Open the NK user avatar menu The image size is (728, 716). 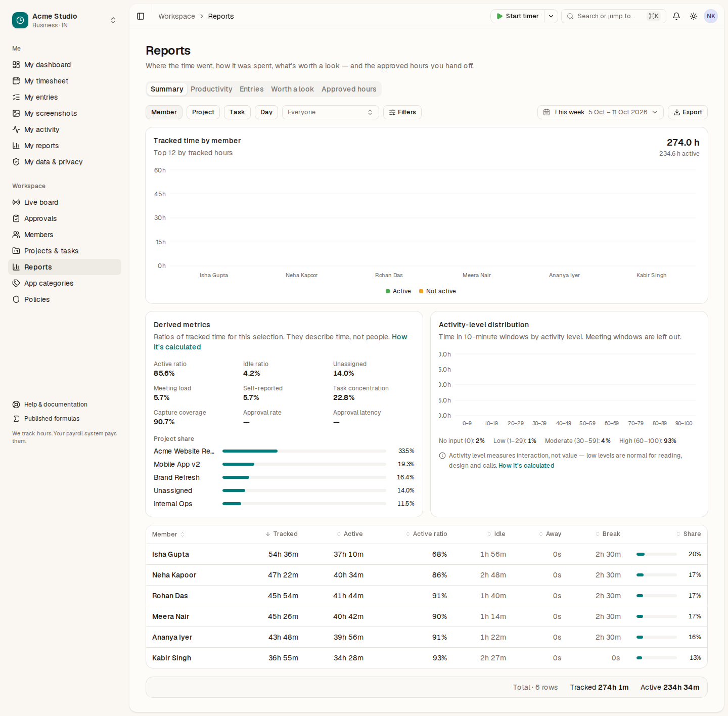(711, 16)
